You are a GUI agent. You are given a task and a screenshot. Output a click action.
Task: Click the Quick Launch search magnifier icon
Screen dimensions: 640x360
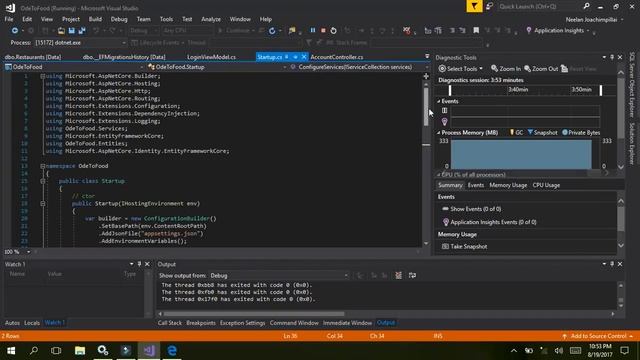(587, 7)
